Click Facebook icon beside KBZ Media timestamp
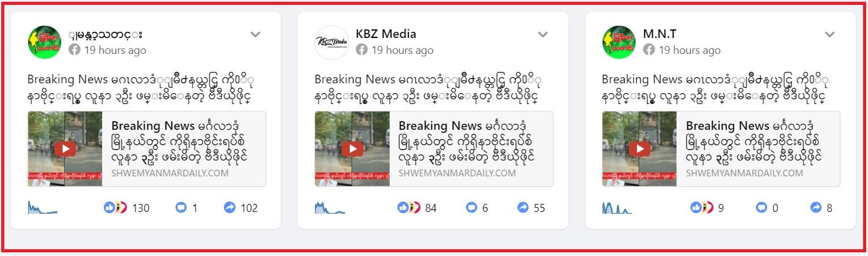Viewport: 868px width, 256px height. [x=362, y=50]
